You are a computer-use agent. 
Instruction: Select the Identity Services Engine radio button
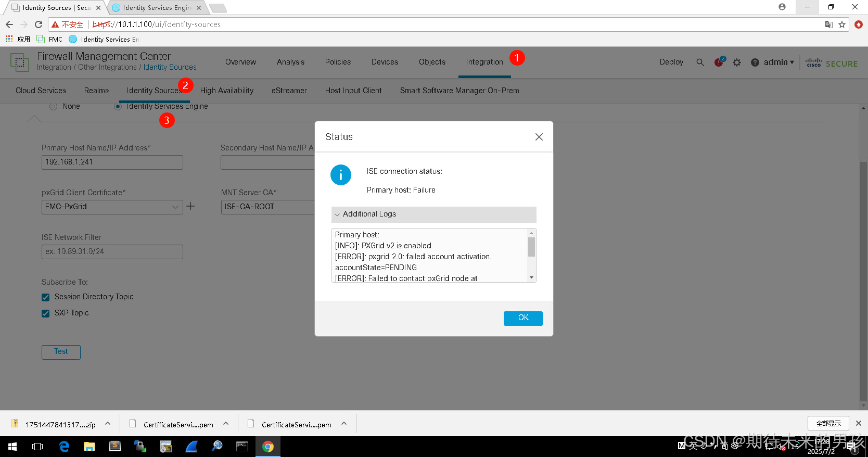(x=118, y=106)
